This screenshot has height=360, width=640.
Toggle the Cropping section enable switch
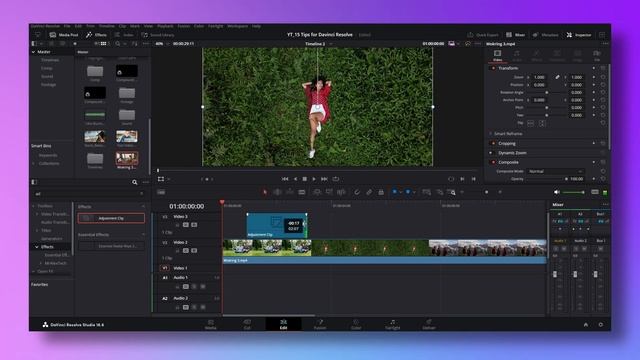click(493, 144)
